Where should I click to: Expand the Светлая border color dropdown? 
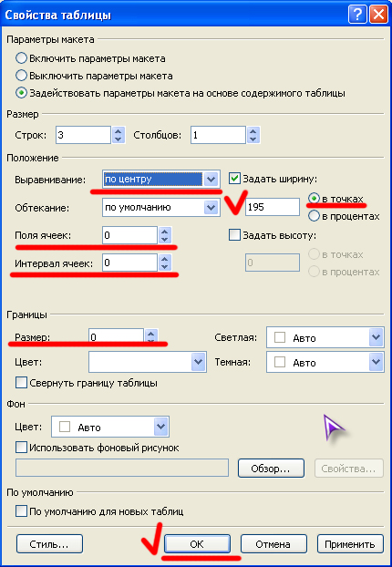pyautogui.click(x=377, y=338)
